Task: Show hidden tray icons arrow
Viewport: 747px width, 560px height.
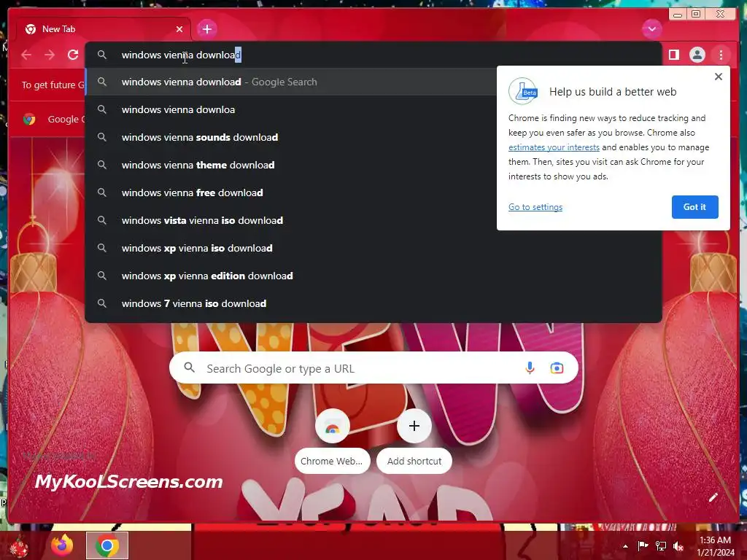Action: 625,546
